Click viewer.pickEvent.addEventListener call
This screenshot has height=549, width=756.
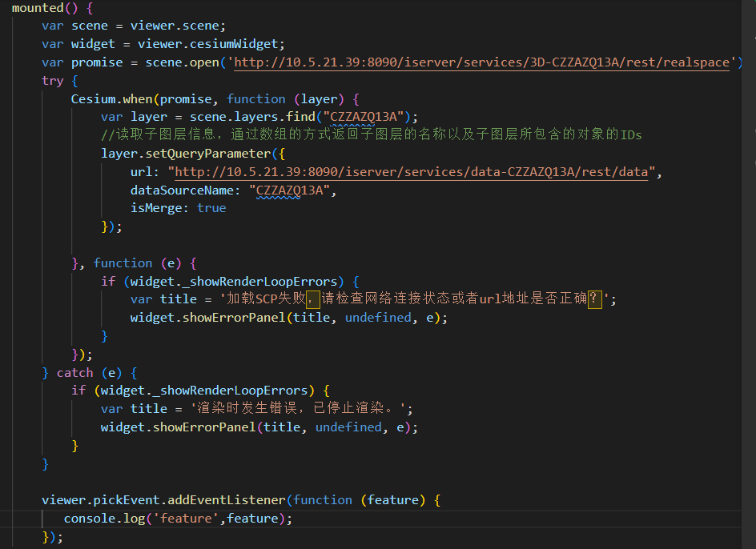click(x=163, y=500)
